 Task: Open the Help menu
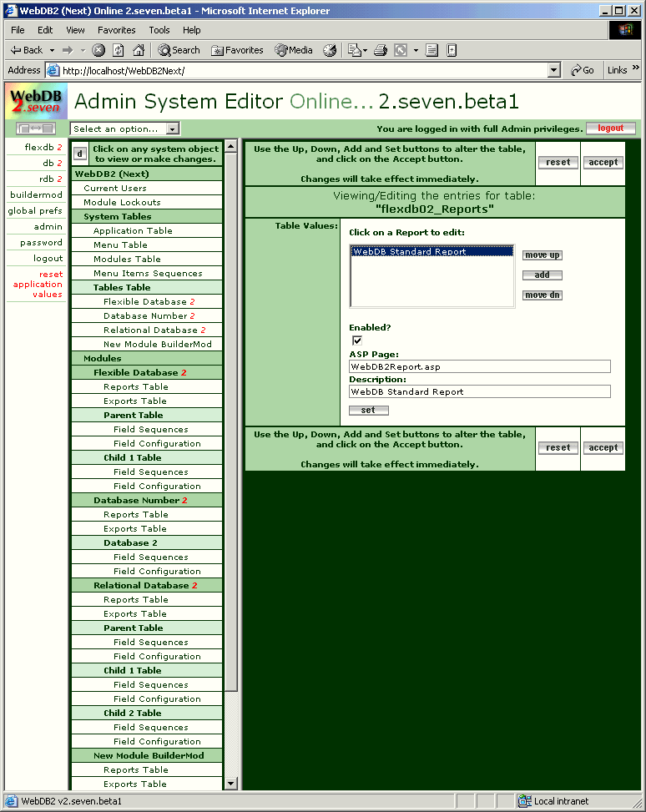coord(191,30)
